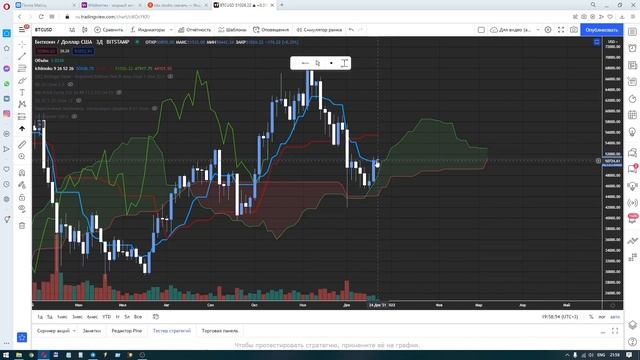This screenshot has height=360, width=640.
Task: Open the TradingView hamburger menu
Action: [x=22, y=29]
